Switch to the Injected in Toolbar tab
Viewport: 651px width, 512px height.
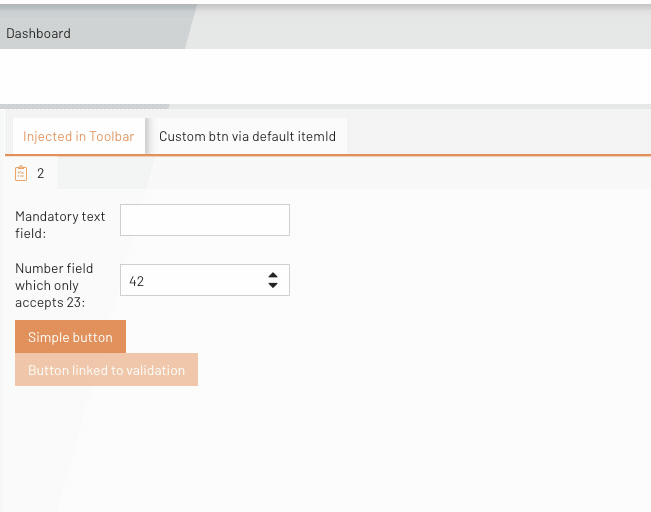tap(78, 137)
